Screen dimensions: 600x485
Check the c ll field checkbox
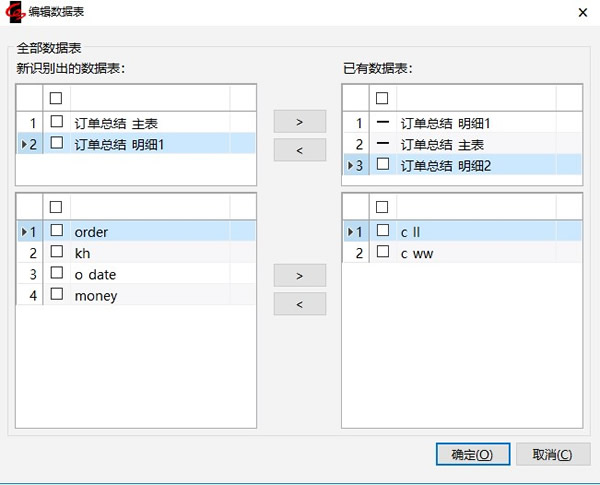click(x=382, y=232)
